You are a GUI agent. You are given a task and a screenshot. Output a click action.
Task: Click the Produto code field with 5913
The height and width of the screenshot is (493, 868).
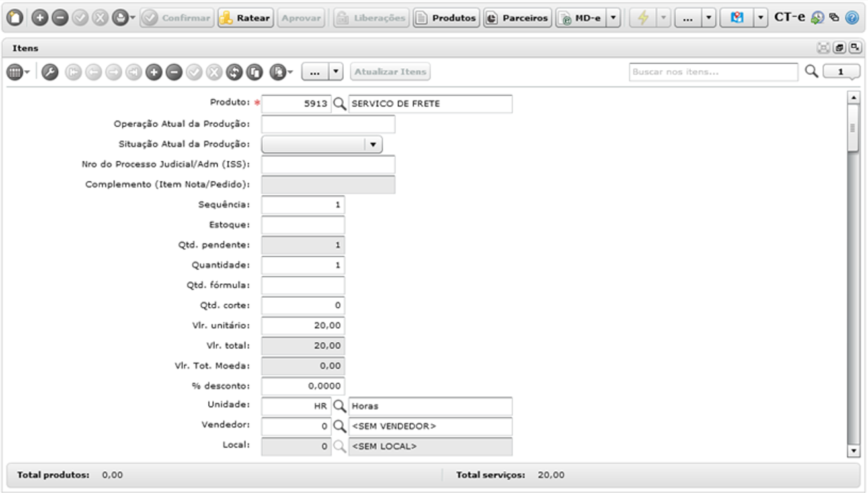296,104
